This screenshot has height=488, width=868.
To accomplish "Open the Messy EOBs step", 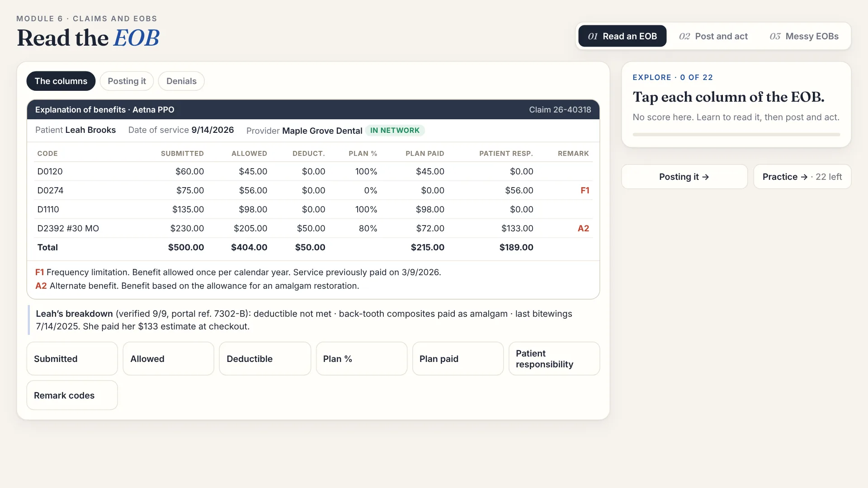I will (x=804, y=36).
